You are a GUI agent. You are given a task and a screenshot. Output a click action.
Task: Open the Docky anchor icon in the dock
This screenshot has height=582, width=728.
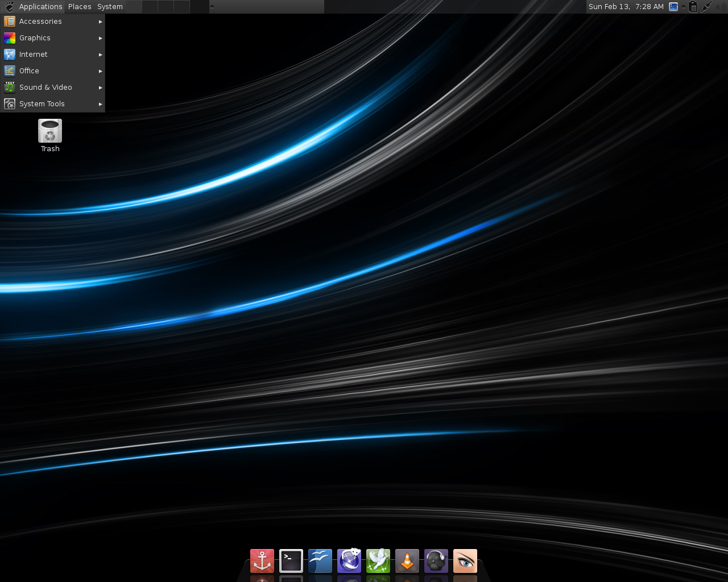coord(262,561)
